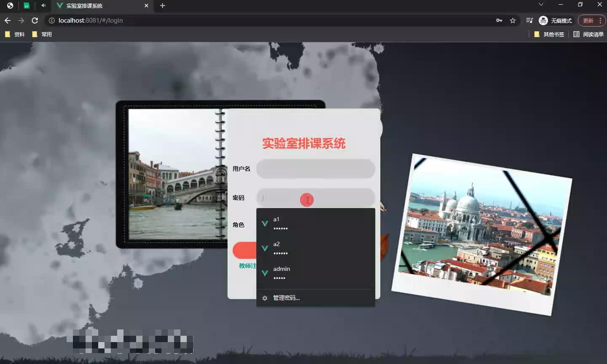Click the speaker icon in the title bar
This screenshot has width=607, height=364.
(x=43, y=5)
